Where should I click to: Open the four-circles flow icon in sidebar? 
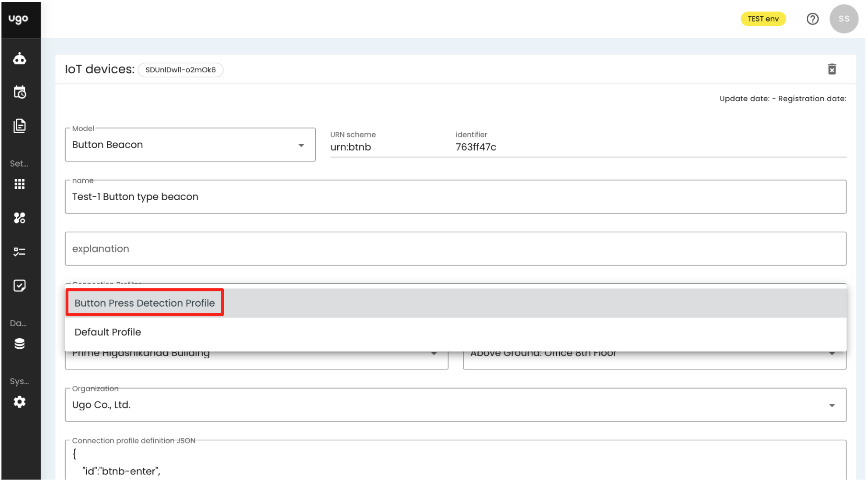point(19,218)
